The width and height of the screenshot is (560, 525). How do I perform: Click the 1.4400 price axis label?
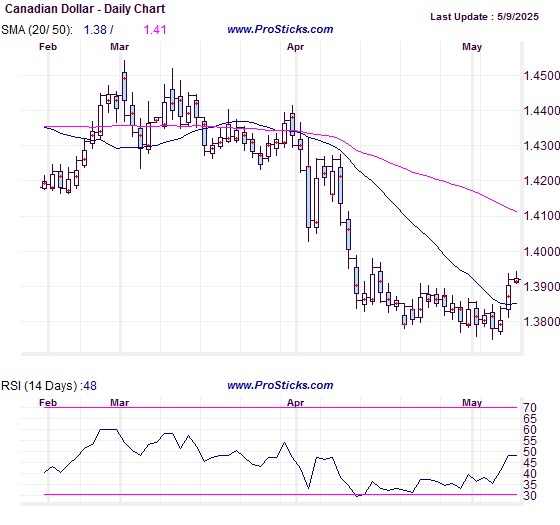541,111
